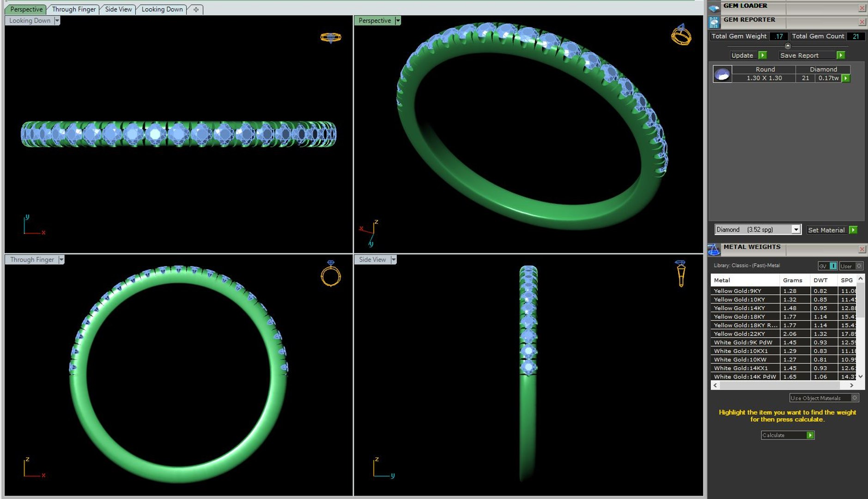Click the Total Gem Weight value field
The width and height of the screenshot is (868, 499).
(779, 36)
